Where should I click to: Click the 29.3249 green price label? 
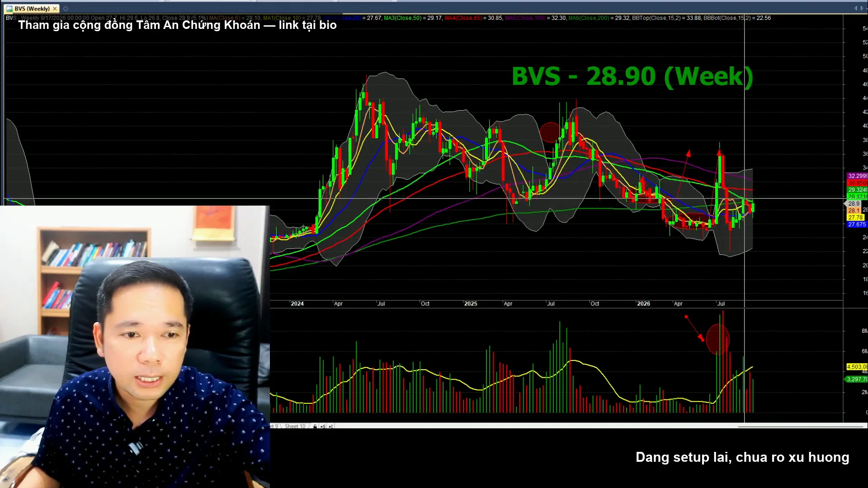coord(857,190)
